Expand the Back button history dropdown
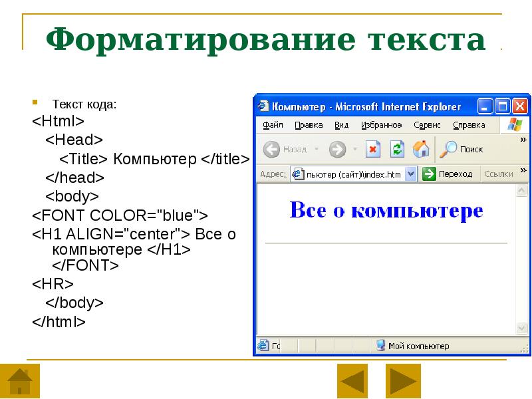 click(317, 150)
